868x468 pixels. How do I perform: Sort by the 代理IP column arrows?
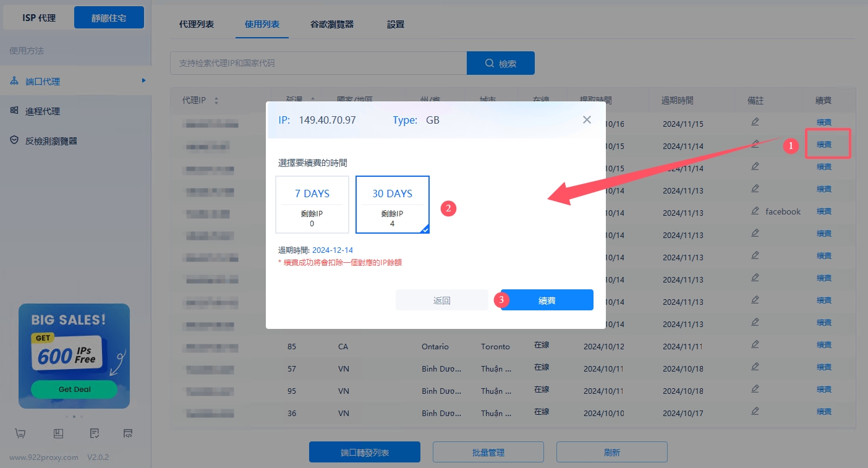(216, 101)
